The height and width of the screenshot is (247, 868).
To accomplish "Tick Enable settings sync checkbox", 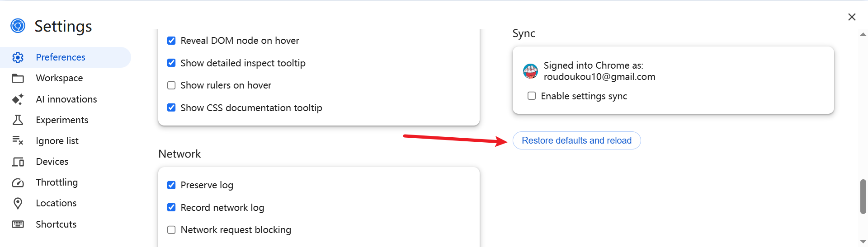I will pos(532,96).
